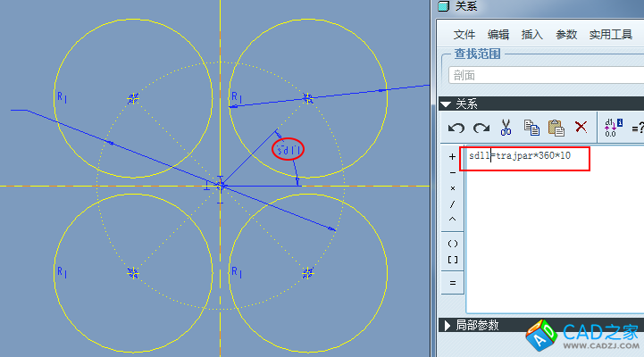Screen dimensions: 644x357
Task: Copy relation text using the copy icon
Action: [x=531, y=128]
